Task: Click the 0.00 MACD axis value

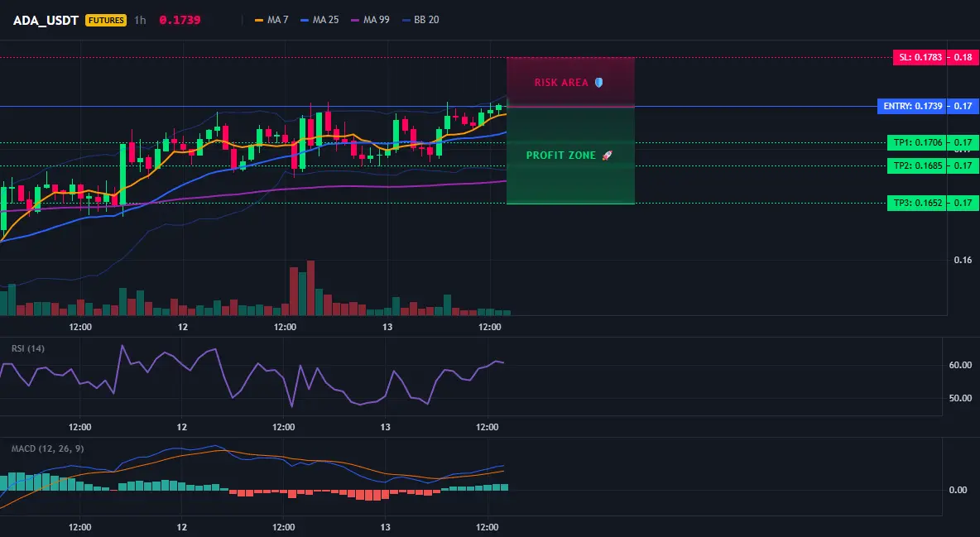Action: pos(958,490)
